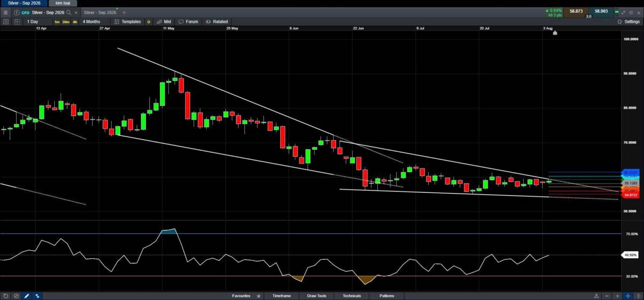Open the 1 Day interval dropdown

38,21
